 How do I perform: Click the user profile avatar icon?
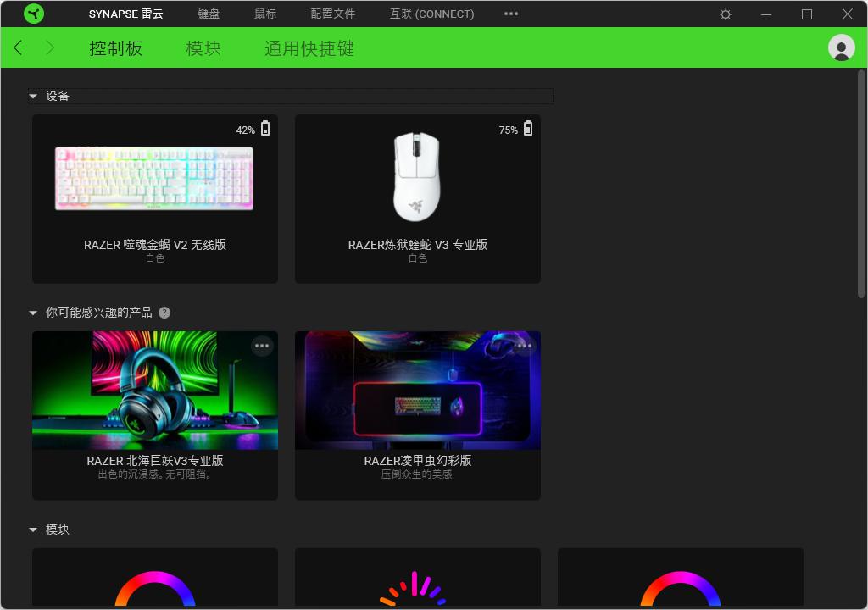click(x=841, y=47)
